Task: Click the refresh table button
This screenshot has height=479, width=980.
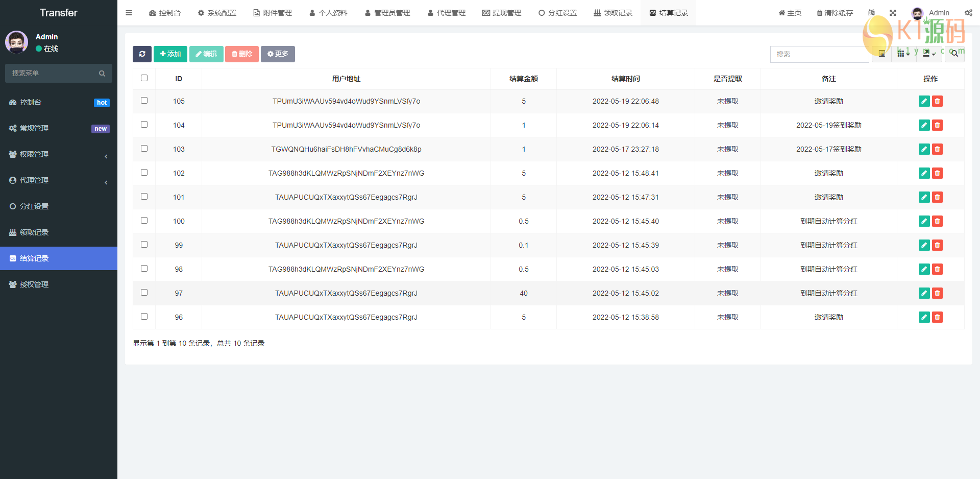Action: 142,54
